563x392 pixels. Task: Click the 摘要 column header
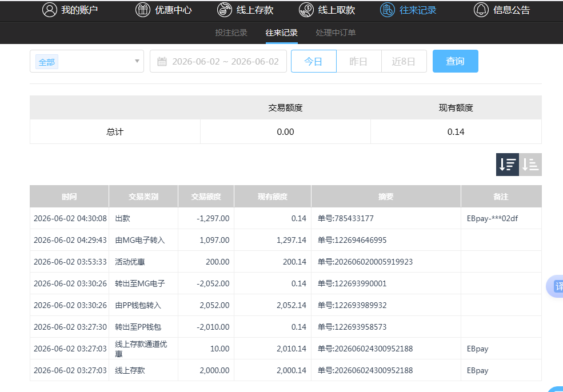pos(386,197)
